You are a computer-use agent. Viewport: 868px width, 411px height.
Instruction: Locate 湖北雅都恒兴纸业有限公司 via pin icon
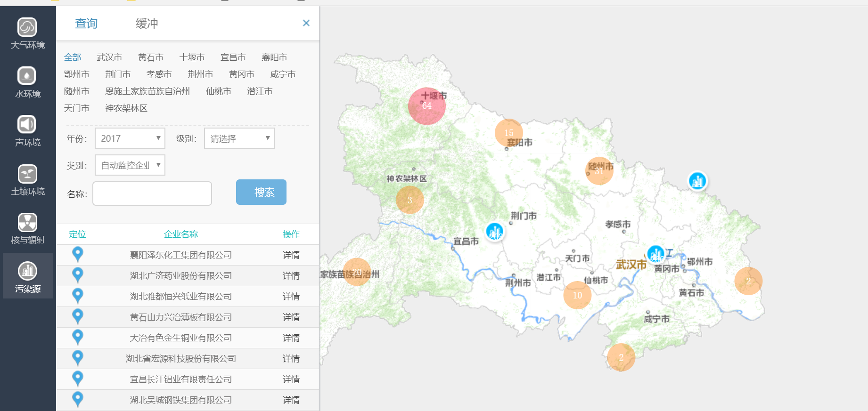78,296
